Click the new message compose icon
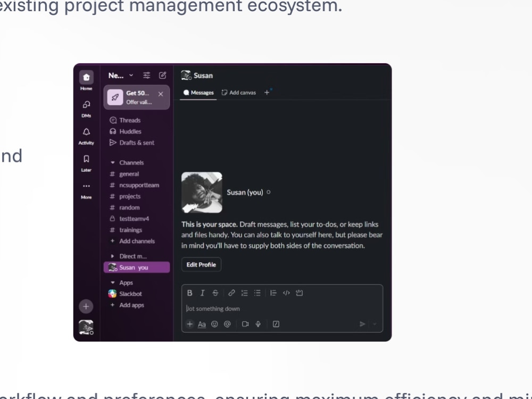This screenshot has height=399, width=532. pyautogui.click(x=162, y=76)
